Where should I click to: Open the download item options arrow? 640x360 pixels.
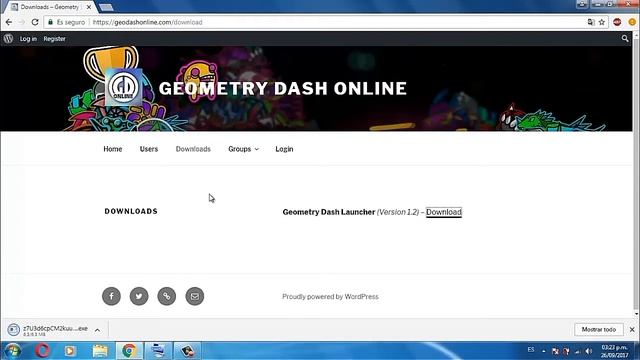[97, 330]
